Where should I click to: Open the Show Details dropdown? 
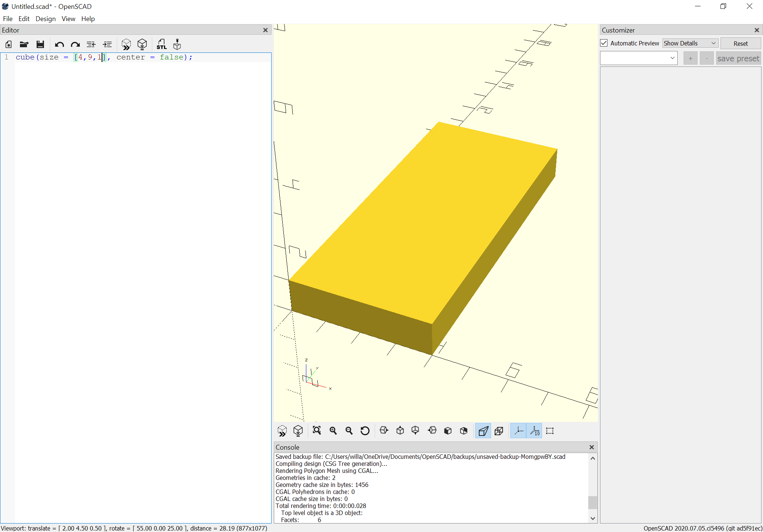(689, 43)
